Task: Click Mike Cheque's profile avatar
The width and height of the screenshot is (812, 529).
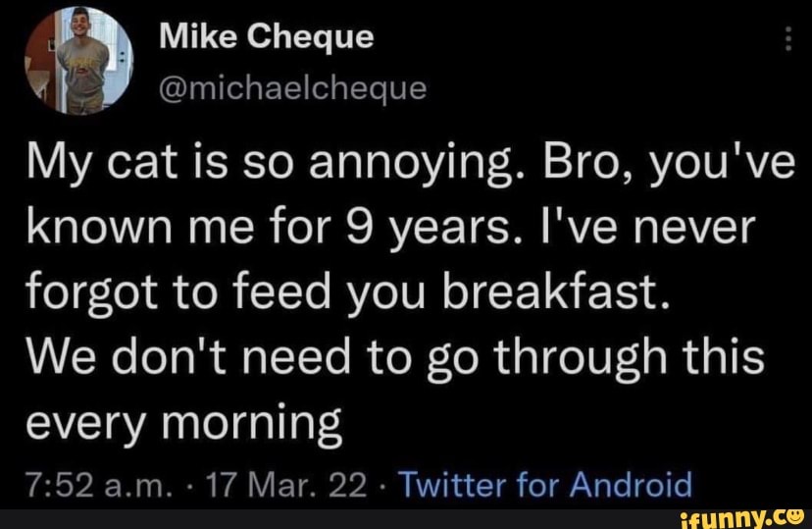Action: pyautogui.click(x=79, y=60)
